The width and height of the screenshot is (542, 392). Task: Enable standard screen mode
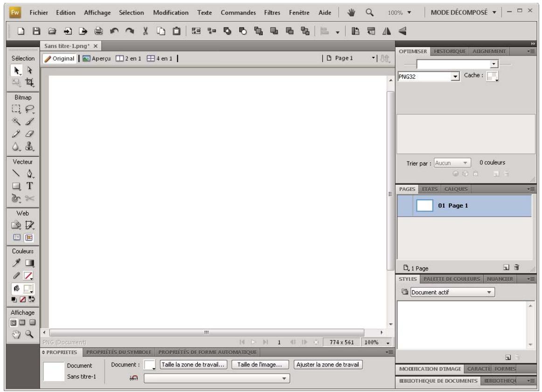coord(13,322)
